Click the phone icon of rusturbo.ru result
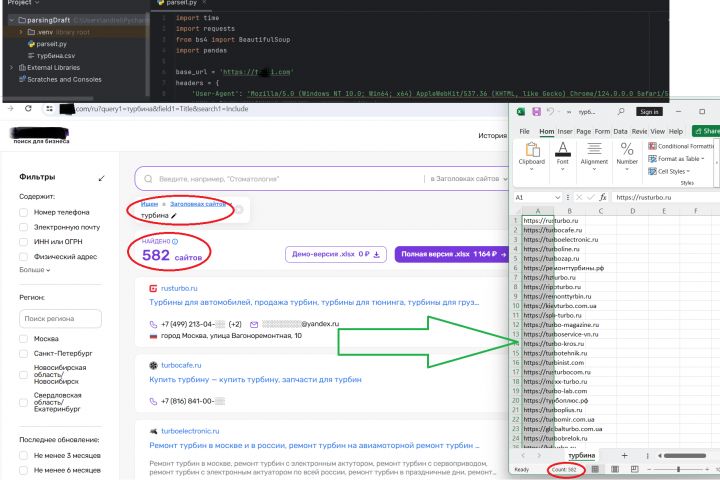The height and width of the screenshot is (480, 720). 153,324
